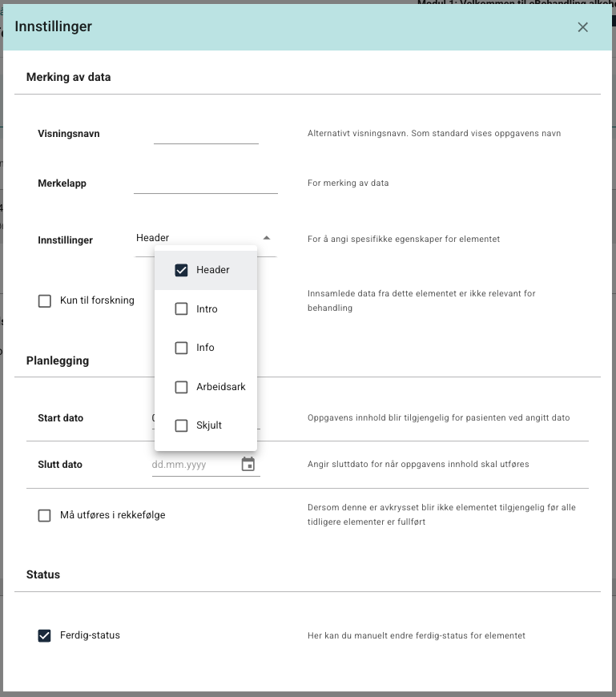The height and width of the screenshot is (697, 616).
Task: Check the Info option in dropdown
Action: tap(181, 348)
